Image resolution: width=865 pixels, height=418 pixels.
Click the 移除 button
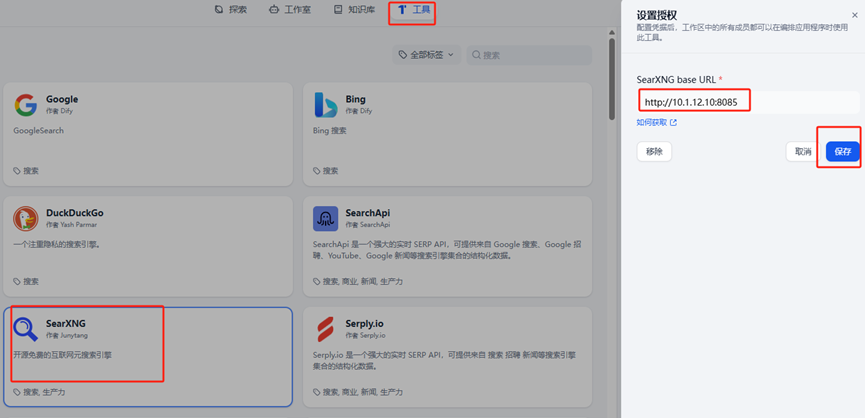pos(654,152)
